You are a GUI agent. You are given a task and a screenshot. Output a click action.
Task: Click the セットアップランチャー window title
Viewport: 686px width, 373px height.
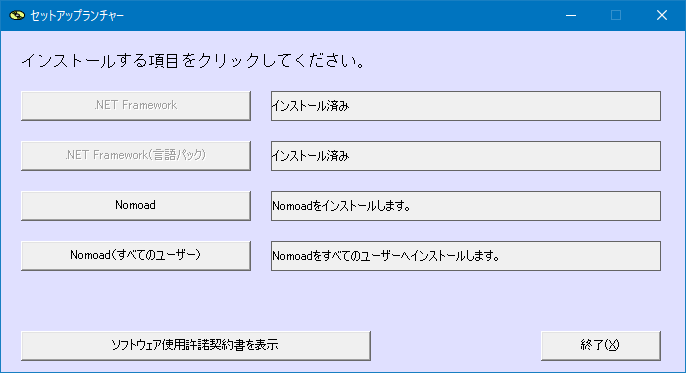point(77,16)
